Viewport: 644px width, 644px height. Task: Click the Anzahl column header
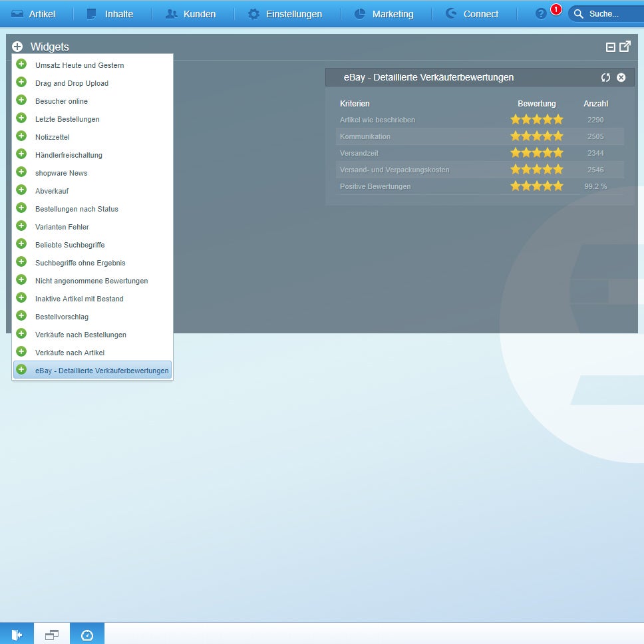(x=595, y=104)
